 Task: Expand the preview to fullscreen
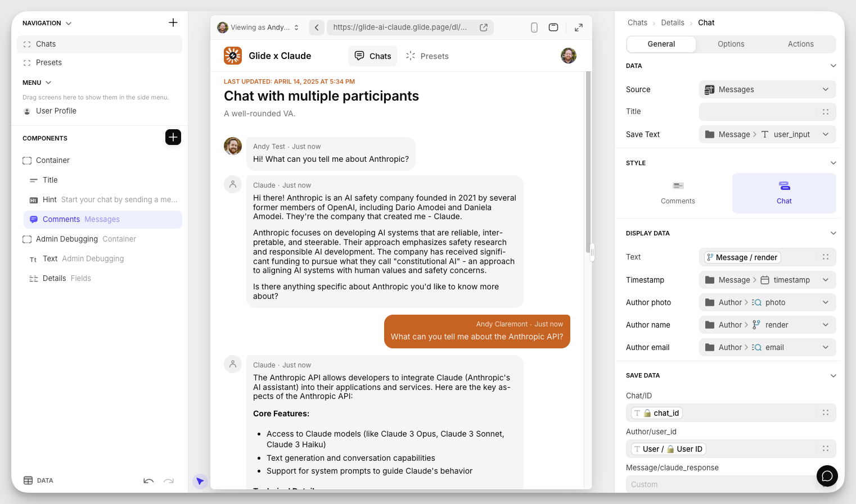pos(579,27)
